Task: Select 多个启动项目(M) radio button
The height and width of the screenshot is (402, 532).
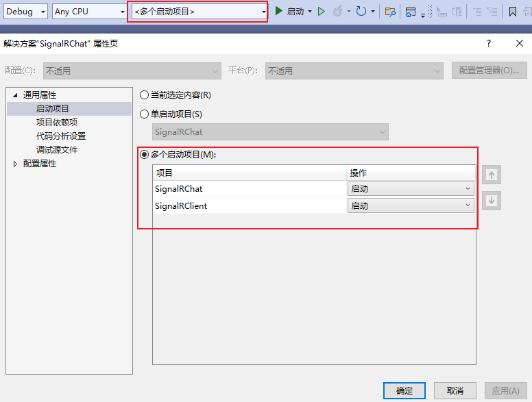Action: click(x=144, y=155)
